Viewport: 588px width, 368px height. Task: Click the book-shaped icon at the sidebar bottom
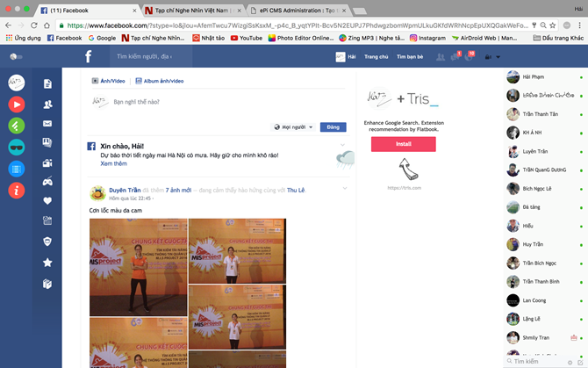pyautogui.click(x=47, y=284)
